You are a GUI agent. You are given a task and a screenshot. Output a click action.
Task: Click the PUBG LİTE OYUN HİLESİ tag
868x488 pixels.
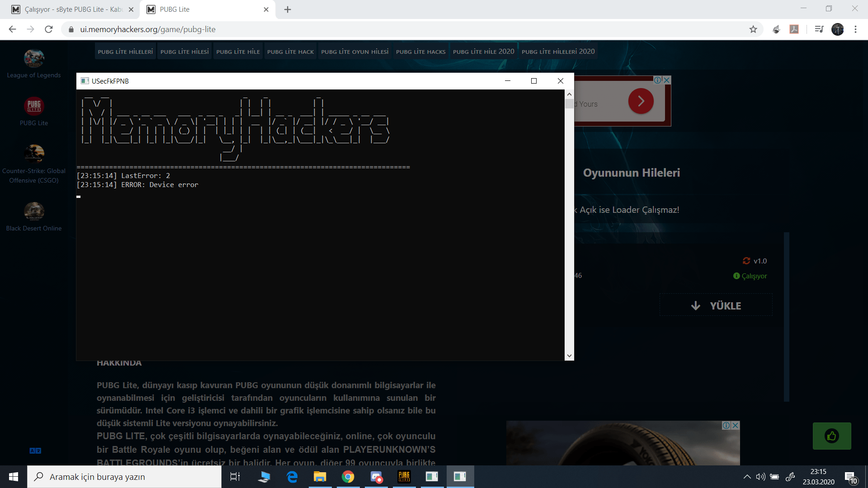355,52
